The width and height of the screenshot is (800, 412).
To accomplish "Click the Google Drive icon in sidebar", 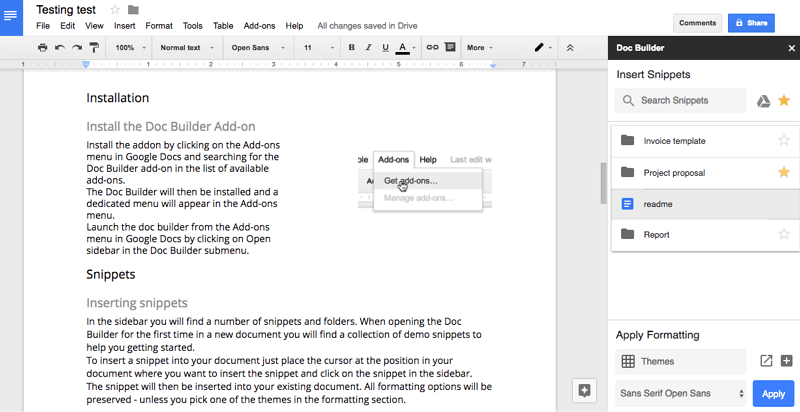I will [763, 101].
